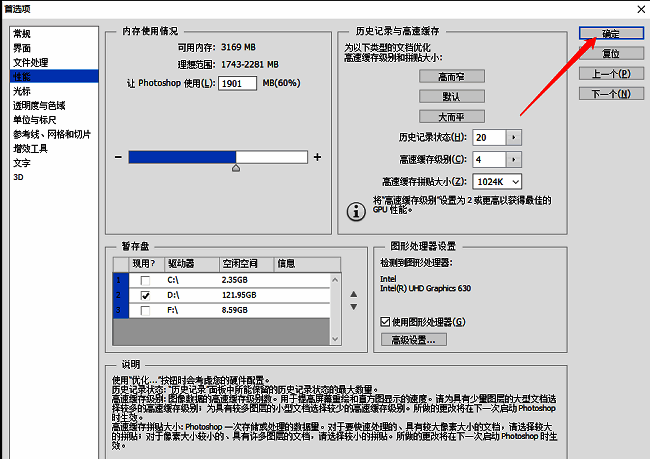Toggle 使用图形处理器 checkbox
Screen dimensions: 650x459
[x=386, y=322]
